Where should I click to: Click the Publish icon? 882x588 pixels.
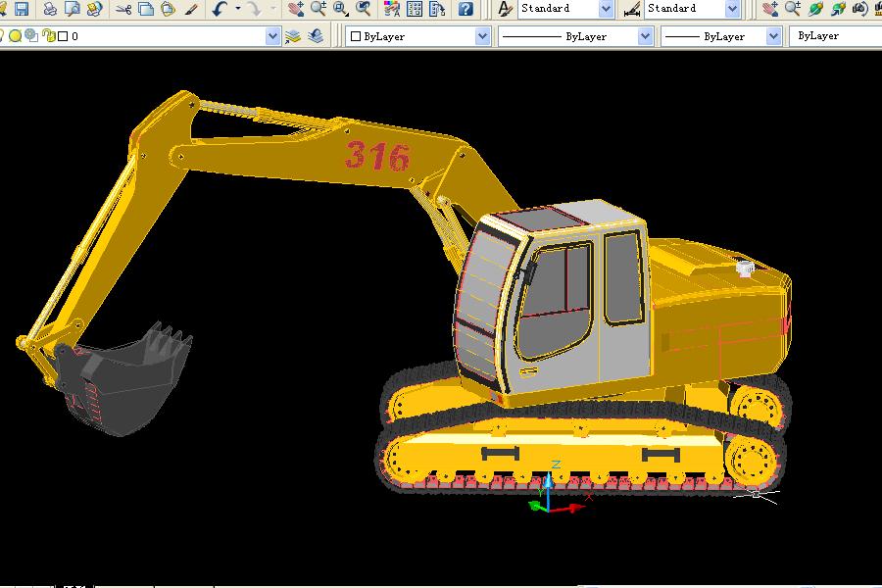point(94,9)
